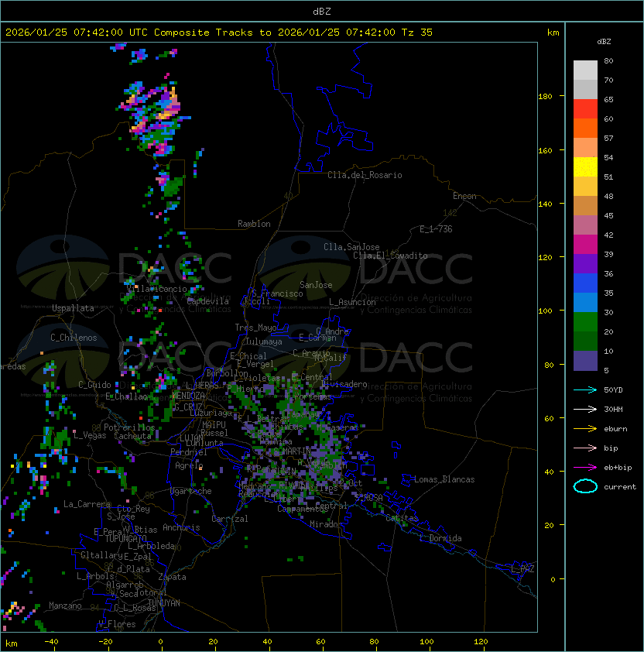Click the magenta eb+bip arrow icon

pos(585,468)
